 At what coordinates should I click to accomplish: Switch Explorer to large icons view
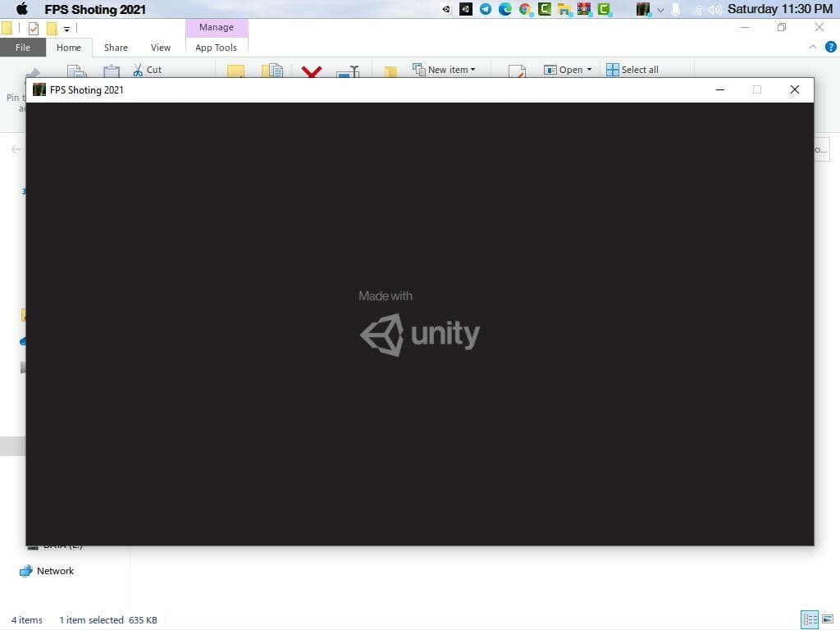[828, 619]
